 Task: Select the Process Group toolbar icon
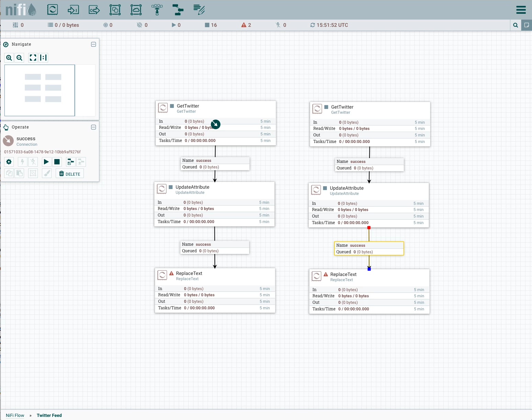(x=115, y=10)
